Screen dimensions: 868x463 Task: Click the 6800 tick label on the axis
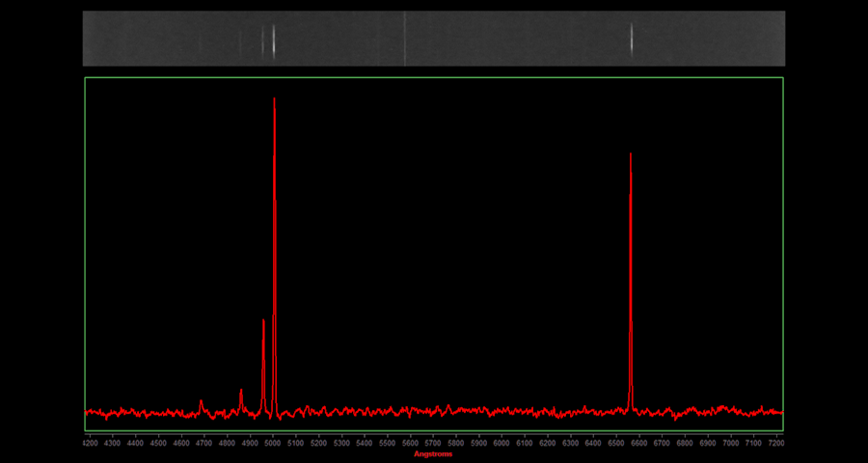click(685, 443)
